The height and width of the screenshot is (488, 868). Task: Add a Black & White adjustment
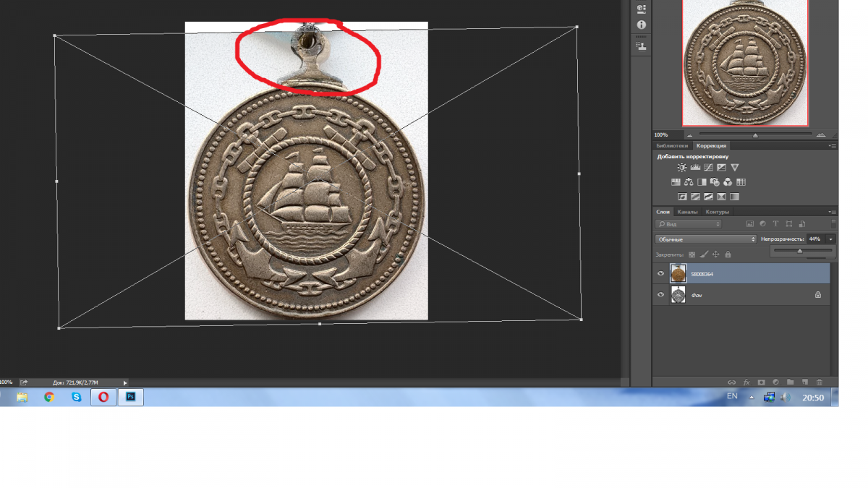pos(702,182)
